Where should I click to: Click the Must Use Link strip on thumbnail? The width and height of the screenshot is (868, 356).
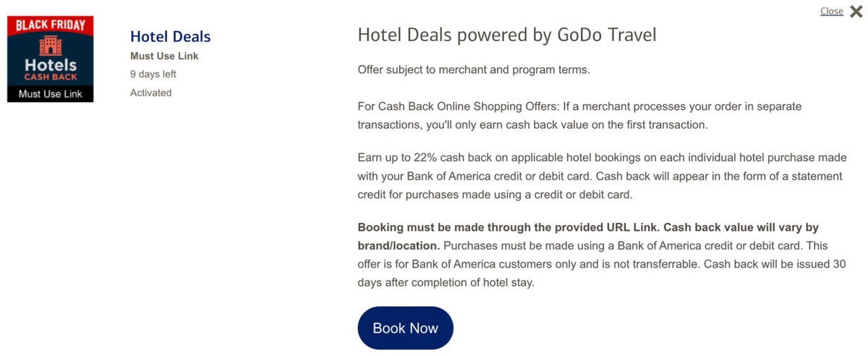(51, 94)
